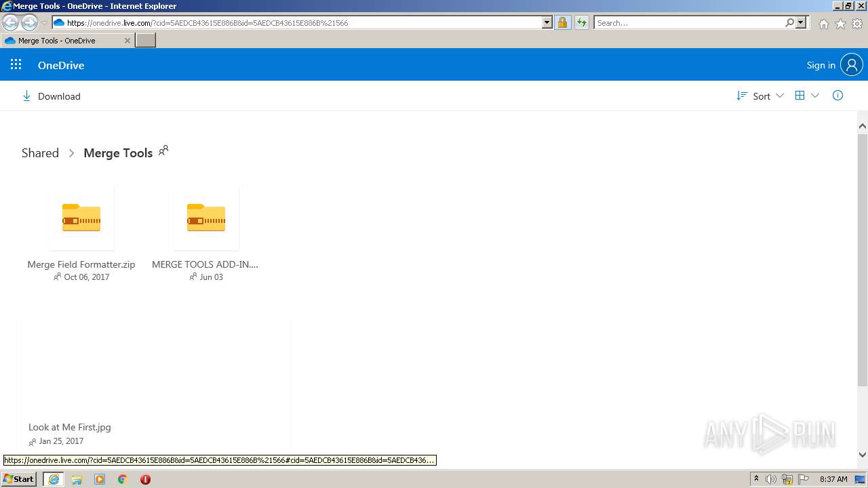The height and width of the screenshot is (488, 868).
Task: Close the Merge Tools - OneDrive tab
Action: tap(127, 41)
